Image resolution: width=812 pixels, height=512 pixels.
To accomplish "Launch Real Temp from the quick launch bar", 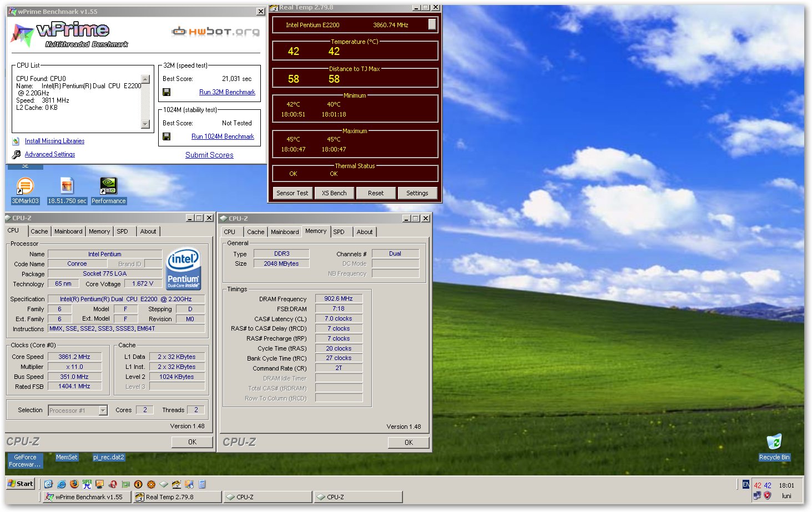I will pyautogui.click(x=176, y=484).
